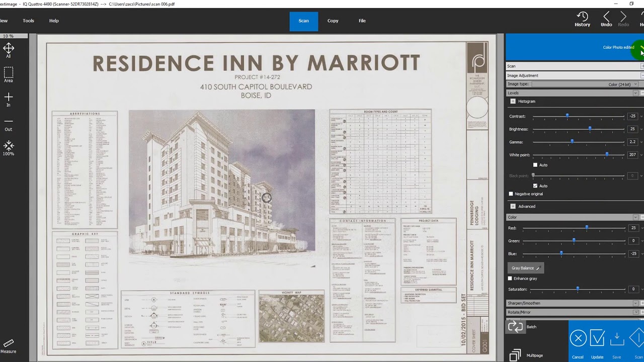
Task: Click the Gamma value field
Action: point(633,142)
